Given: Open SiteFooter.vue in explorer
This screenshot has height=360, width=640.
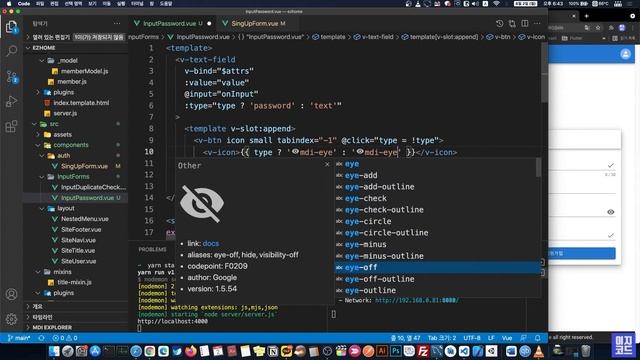Looking at the screenshot, I should 81,229.
